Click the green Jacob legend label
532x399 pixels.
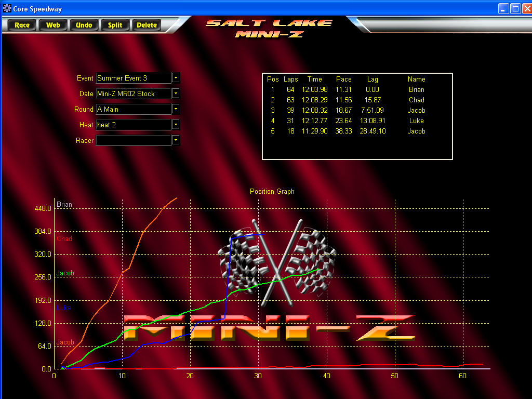(65, 273)
